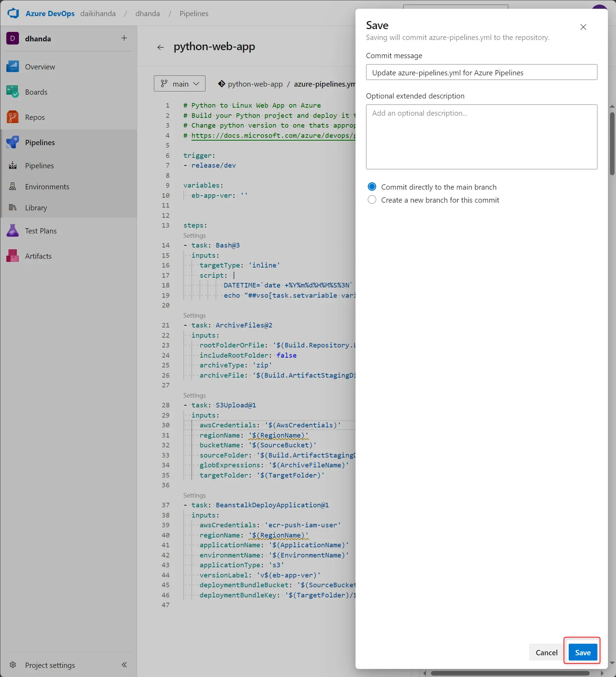Click the 'trigger:' line in editor
Viewport: 616px width, 677px height.
199,155
